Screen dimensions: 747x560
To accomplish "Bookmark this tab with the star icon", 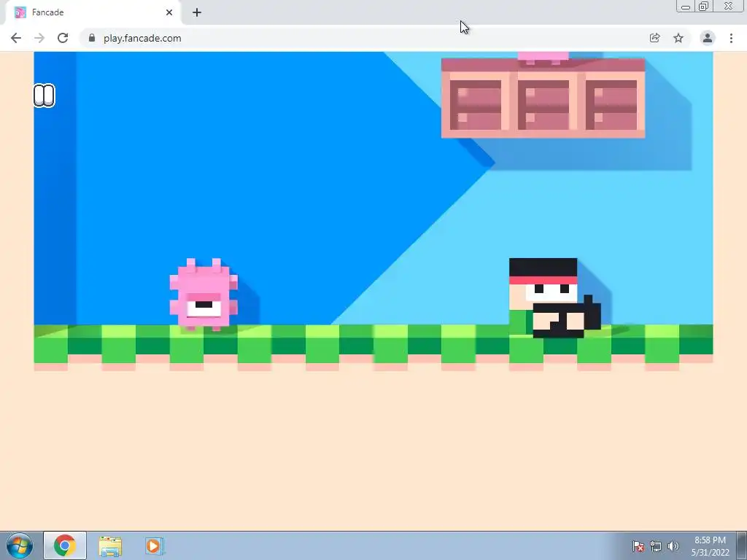I will (x=678, y=38).
